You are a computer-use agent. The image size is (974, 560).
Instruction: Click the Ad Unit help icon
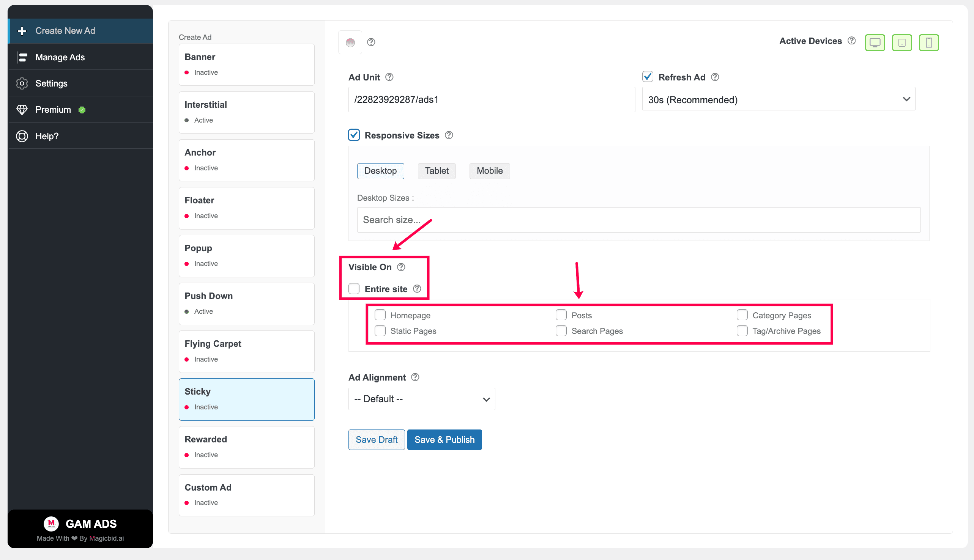(x=389, y=77)
